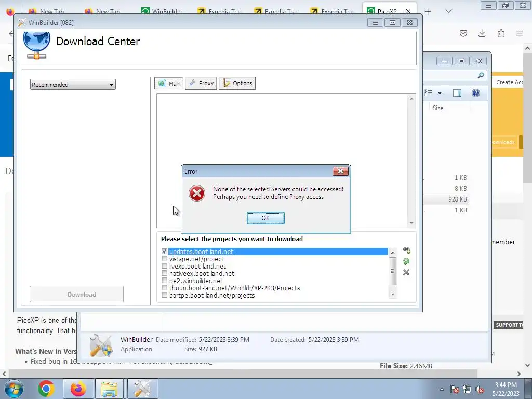The image size is (532, 399).
Task: Close the PicoXP browser tab
Action: 408,11
